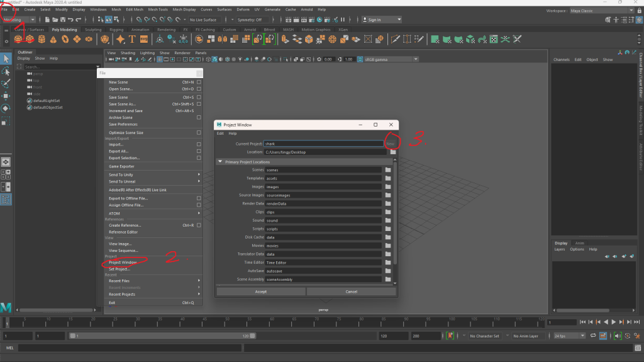The height and width of the screenshot is (362, 644).
Task: Browse folder for project Location field
Action: (393, 152)
